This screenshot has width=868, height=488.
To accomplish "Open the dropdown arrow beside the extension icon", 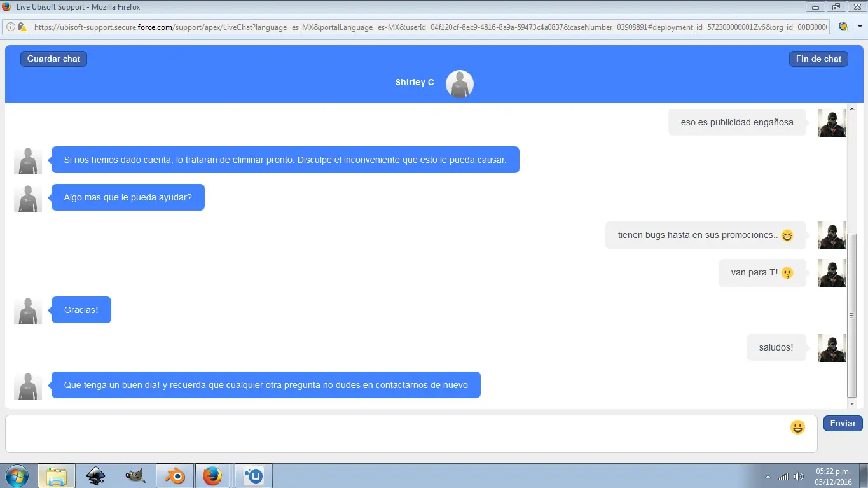I will 859,27.
